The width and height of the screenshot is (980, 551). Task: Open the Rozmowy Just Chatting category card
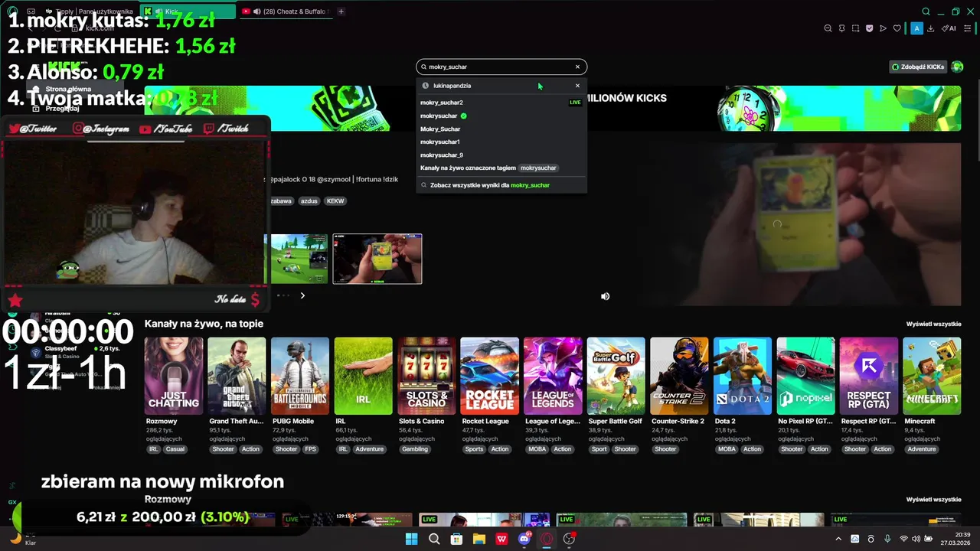point(174,376)
